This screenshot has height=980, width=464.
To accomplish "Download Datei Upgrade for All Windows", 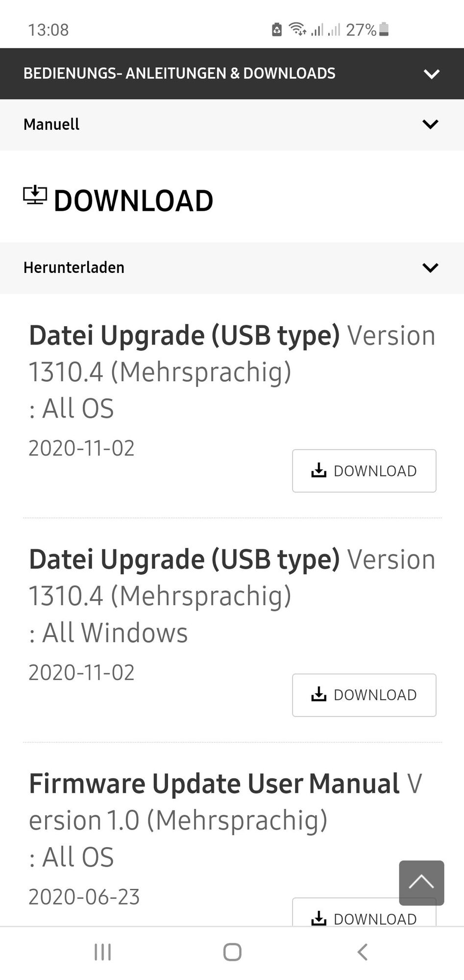I will click(x=364, y=695).
